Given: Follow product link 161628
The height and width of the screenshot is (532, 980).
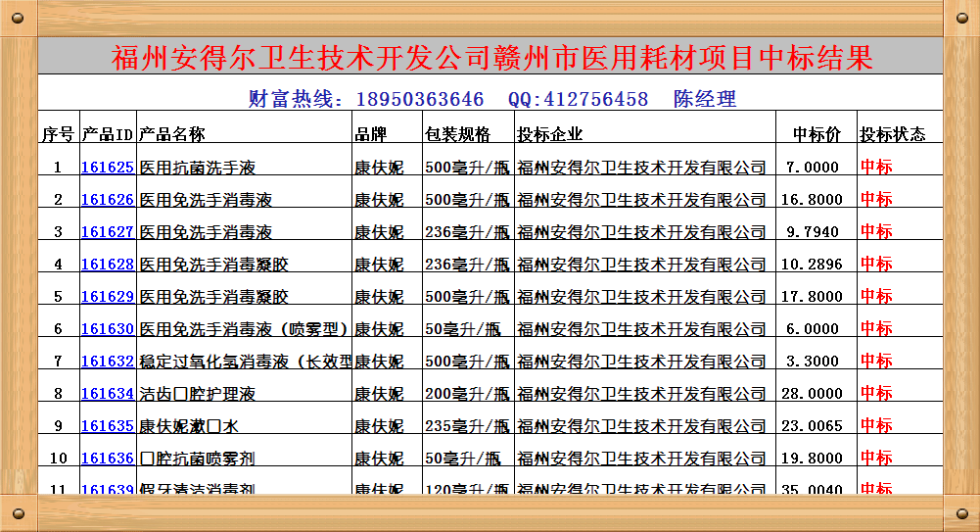Looking at the screenshot, I should coord(107,265).
